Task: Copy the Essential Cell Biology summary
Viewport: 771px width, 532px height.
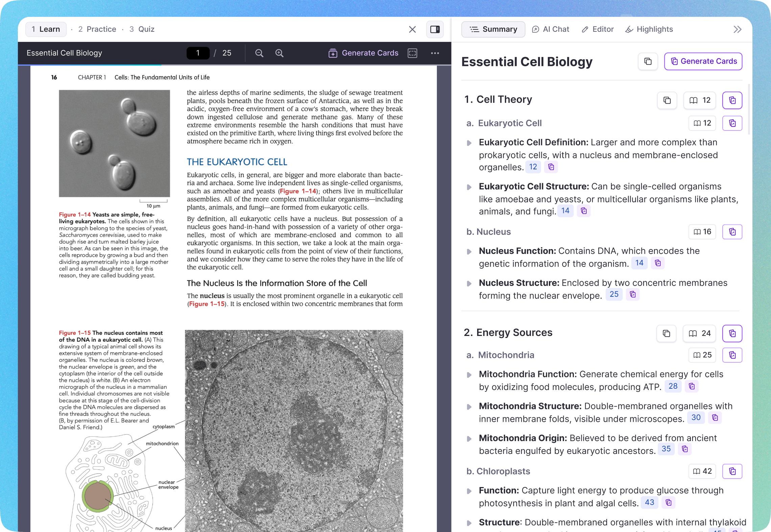Action: point(648,61)
